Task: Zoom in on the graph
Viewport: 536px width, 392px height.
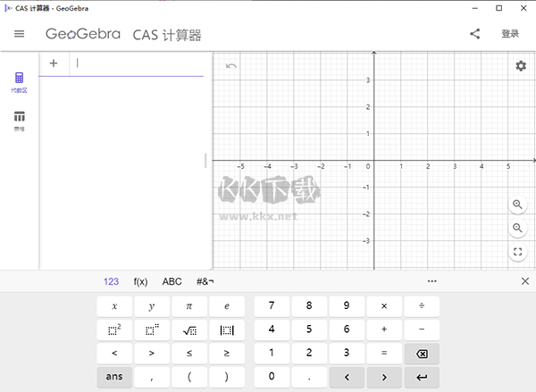Action: [517, 204]
